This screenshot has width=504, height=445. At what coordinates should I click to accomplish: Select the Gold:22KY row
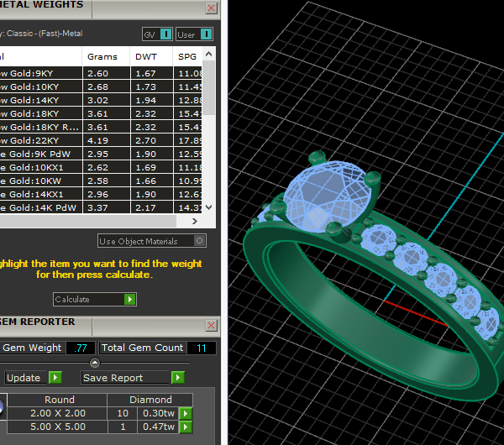pos(42,141)
